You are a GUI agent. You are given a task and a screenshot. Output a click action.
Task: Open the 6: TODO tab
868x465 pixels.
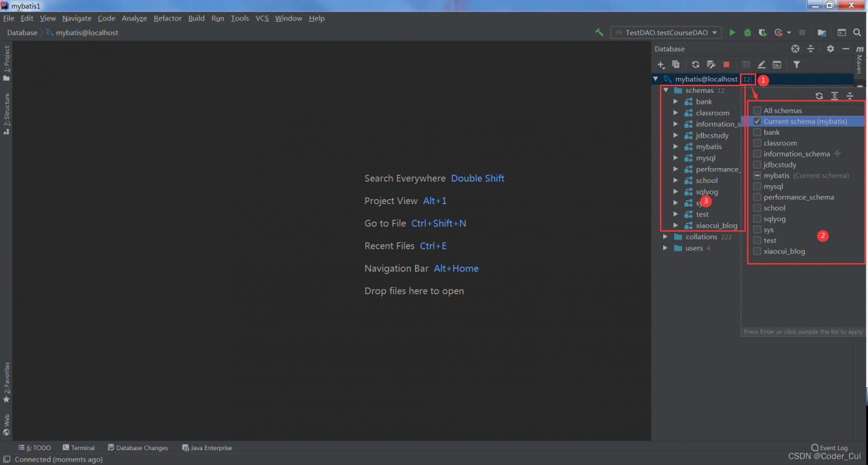35,448
